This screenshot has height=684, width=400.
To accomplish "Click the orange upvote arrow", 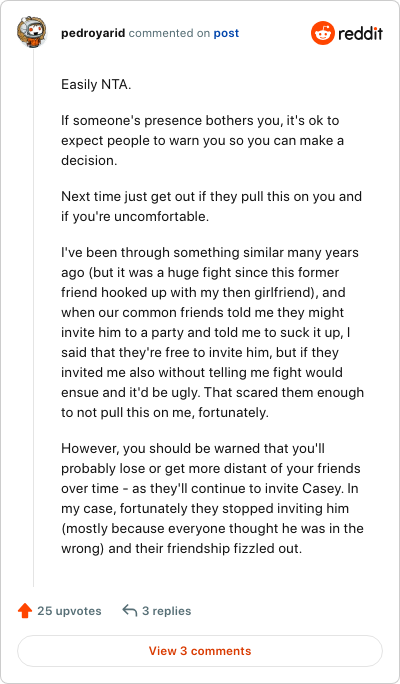I will [x=25, y=611].
